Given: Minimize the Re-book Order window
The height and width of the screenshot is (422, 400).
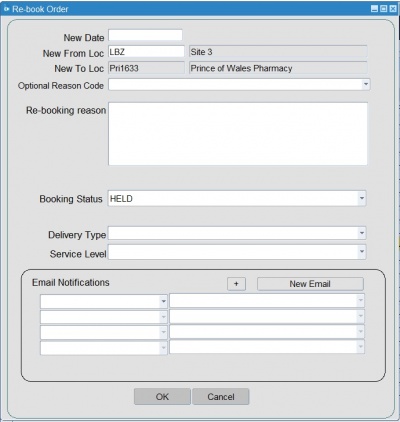Looking at the screenshot, I should [374, 9].
